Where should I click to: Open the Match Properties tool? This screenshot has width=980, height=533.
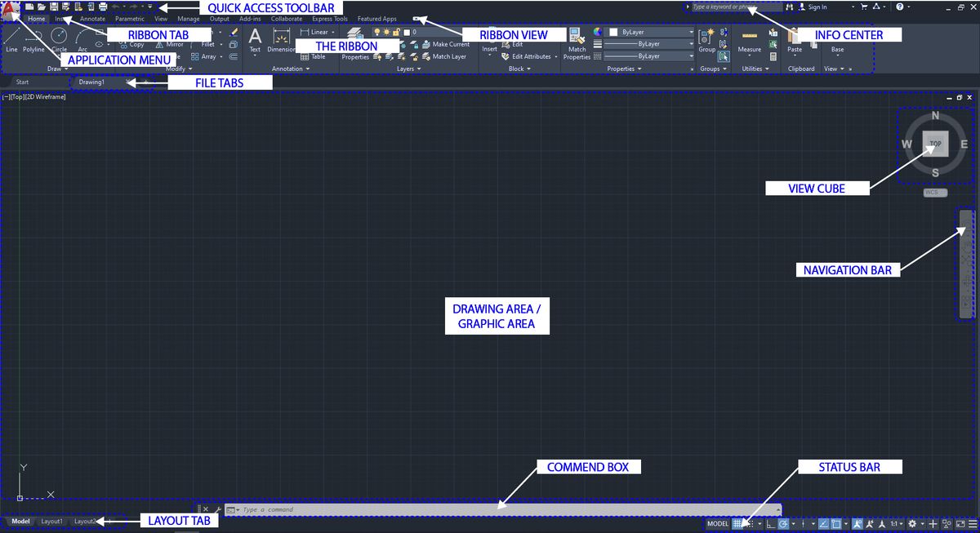point(577,42)
